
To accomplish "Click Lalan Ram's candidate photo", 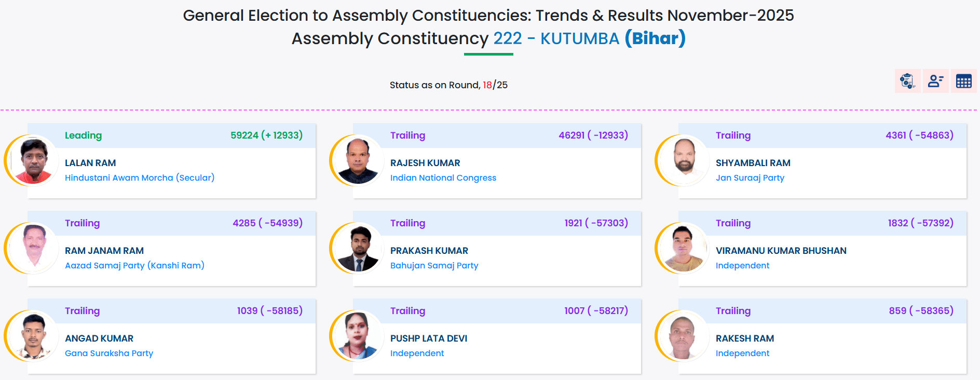I will pyautogui.click(x=33, y=160).
